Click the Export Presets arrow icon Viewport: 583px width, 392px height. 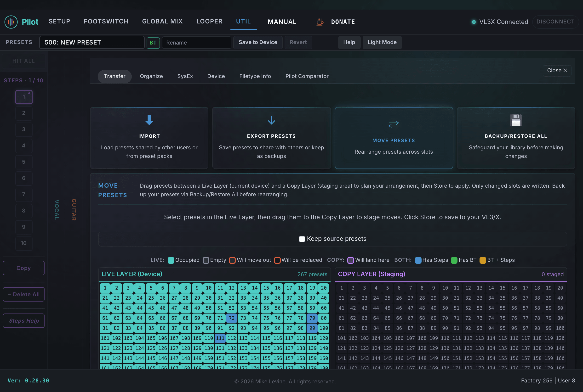pyautogui.click(x=271, y=120)
